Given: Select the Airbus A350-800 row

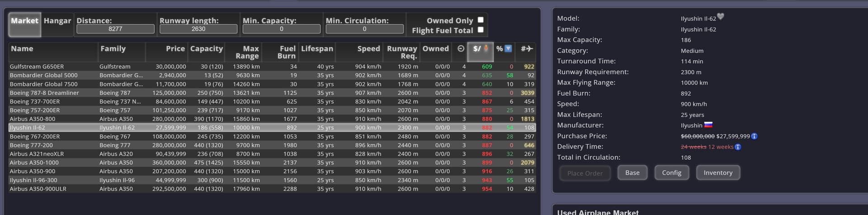Looking at the screenshot, I should [272, 119].
